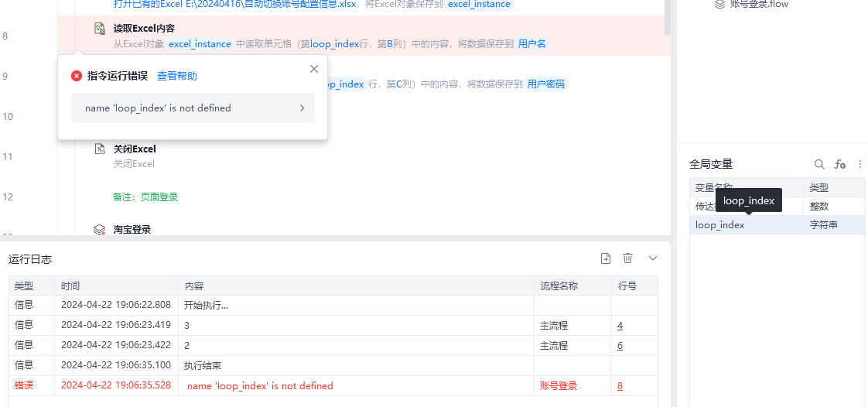Viewport: 868px width, 407px height.
Task: Click the 执行结束 log entry
Action: (x=203, y=365)
